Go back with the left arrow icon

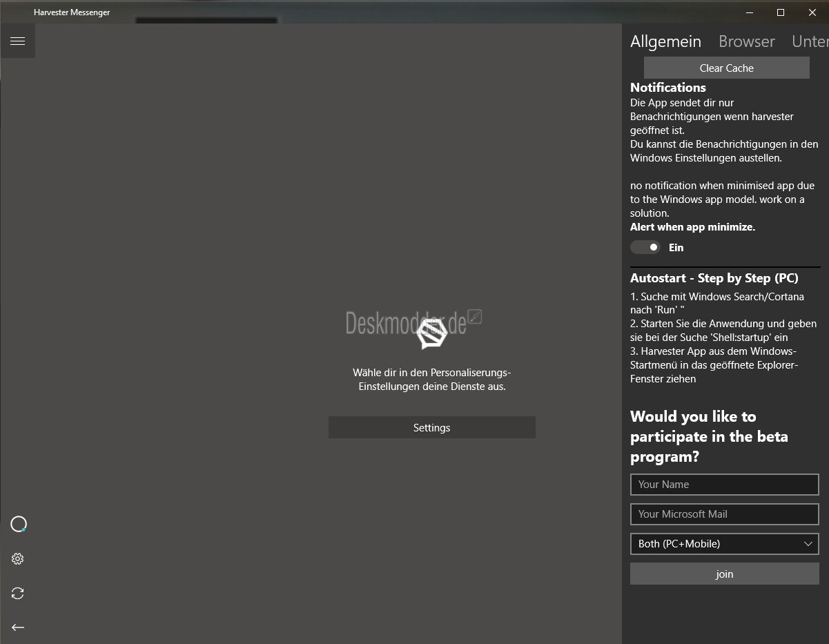tap(18, 627)
